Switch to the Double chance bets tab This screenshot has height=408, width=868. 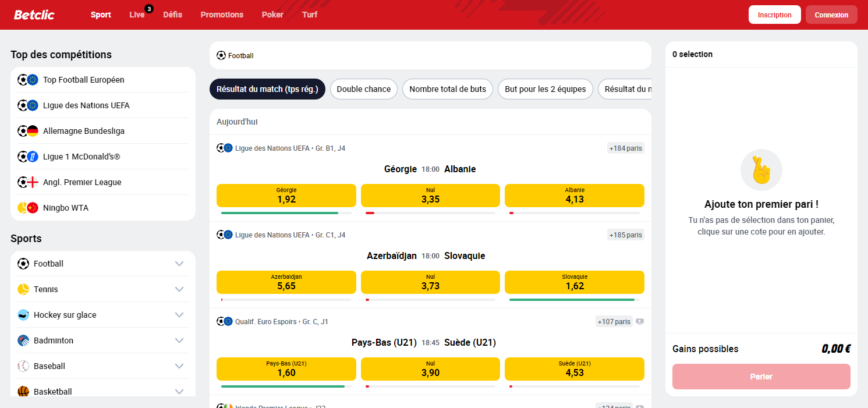[363, 89]
